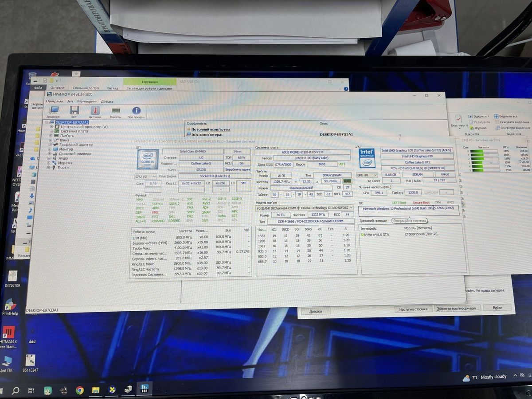This screenshot has width=532, height=399.
Task: Select the Операційна система tab
Action: tap(410, 221)
